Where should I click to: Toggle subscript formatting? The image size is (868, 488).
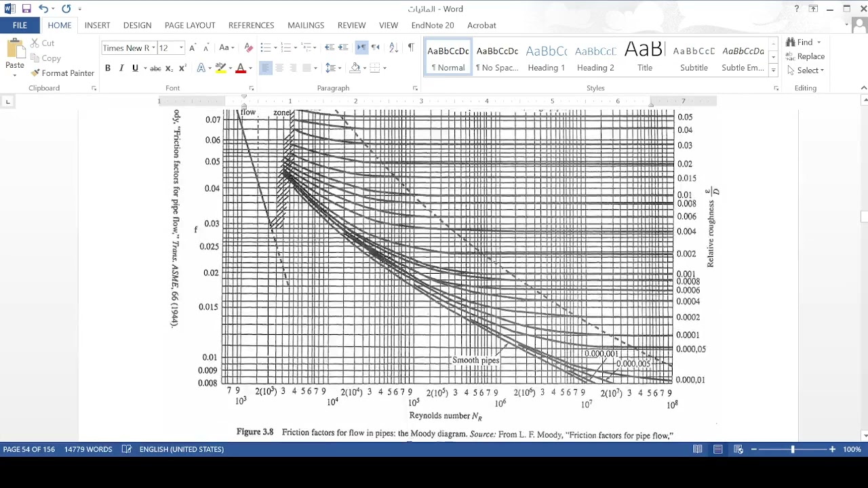pyautogui.click(x=170, y=68)
